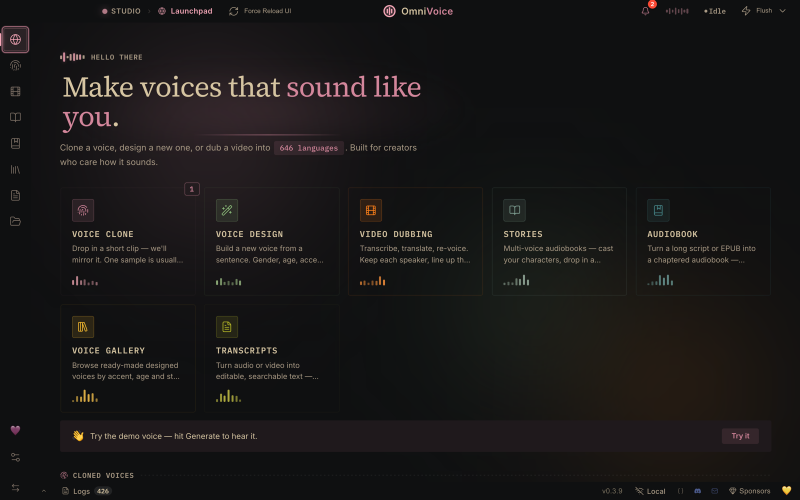Click Force Reload UI label

pyautogui.click(x=267, y=11)
